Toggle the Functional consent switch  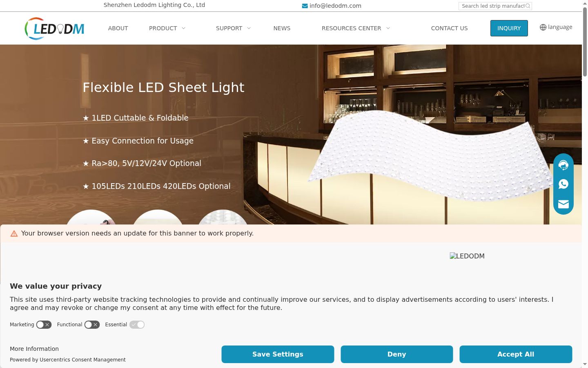click(x=92, y=325)
